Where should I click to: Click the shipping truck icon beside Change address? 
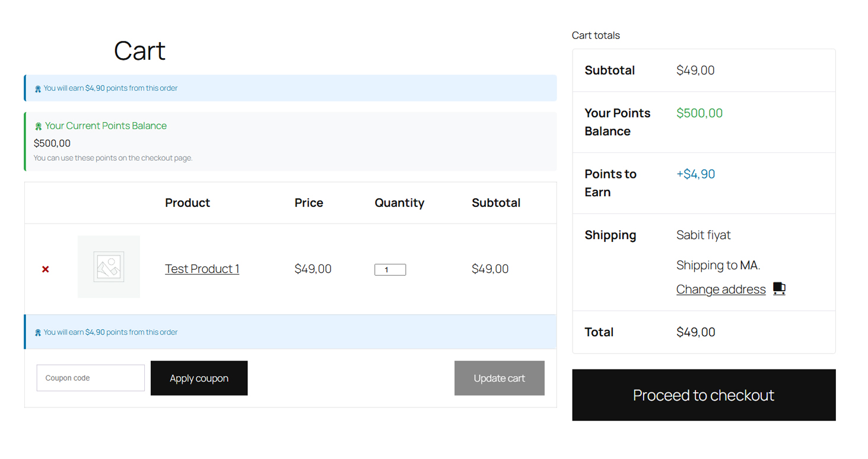(779, 288)
